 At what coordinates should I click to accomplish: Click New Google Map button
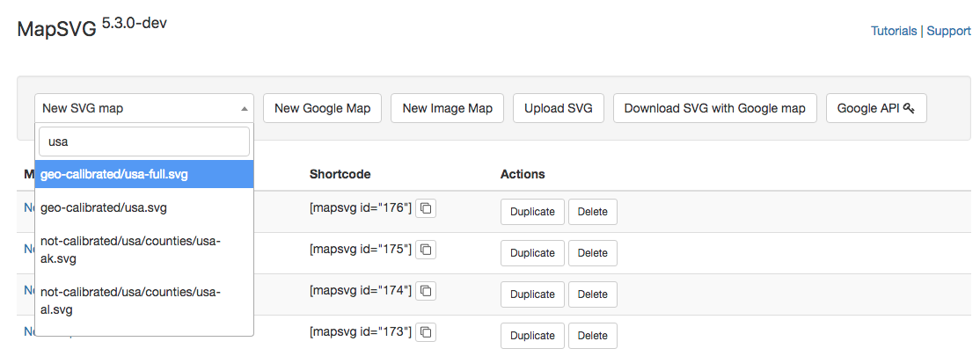pyautogui.click(x=323, y=108)
